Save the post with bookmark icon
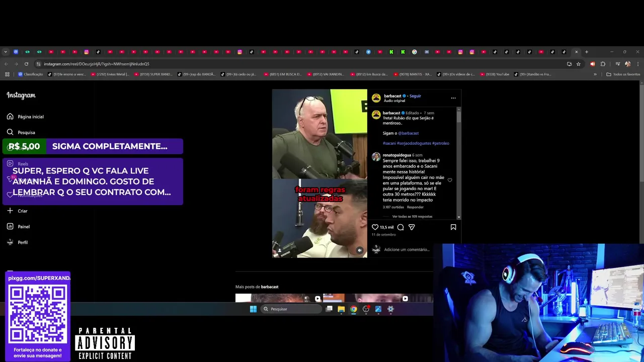Viewport: 644px width, 362px height. pos(453,227)
